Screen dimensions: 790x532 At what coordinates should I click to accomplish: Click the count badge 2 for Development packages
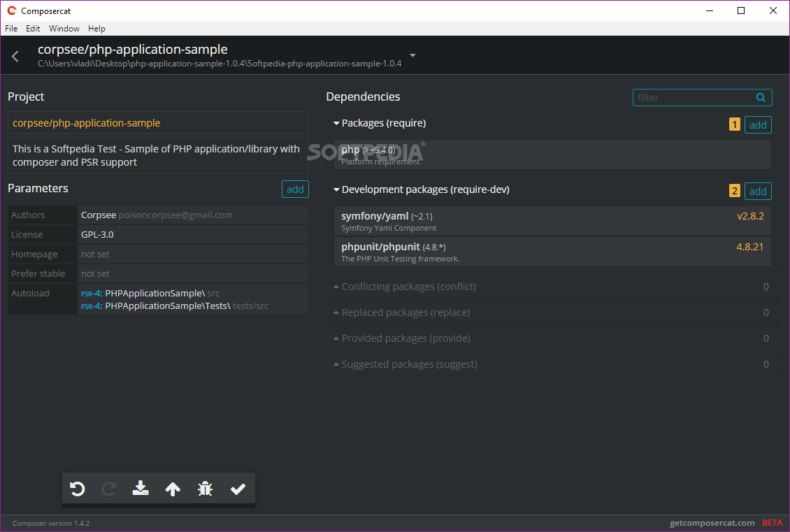point(735,191)
